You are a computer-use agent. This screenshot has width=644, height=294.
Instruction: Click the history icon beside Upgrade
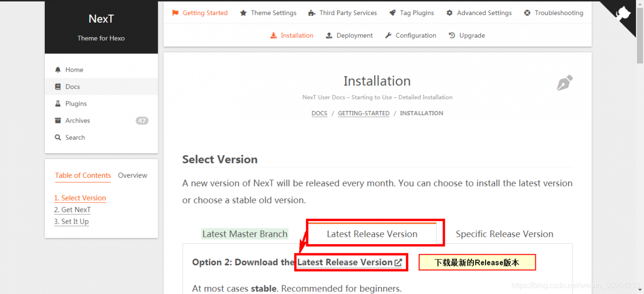(x=452, y=36)
